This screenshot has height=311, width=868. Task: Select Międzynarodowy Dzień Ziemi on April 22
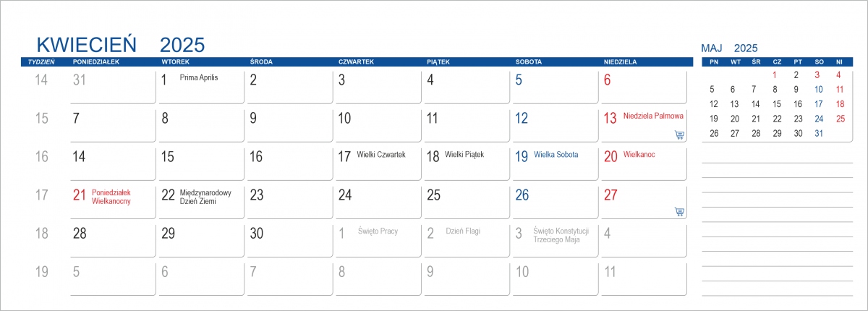click(205, 197)
